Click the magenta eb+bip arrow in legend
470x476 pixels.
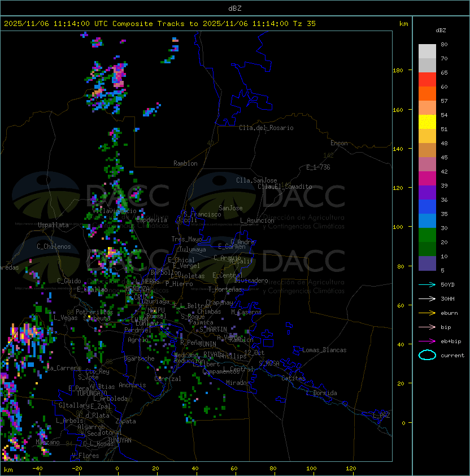(x=427, y=341)
